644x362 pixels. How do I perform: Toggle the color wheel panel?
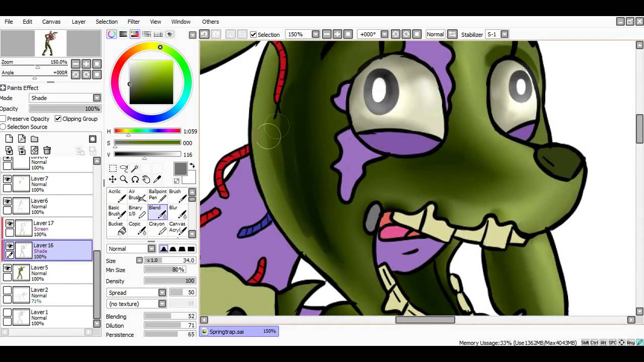tap(112, 34)
